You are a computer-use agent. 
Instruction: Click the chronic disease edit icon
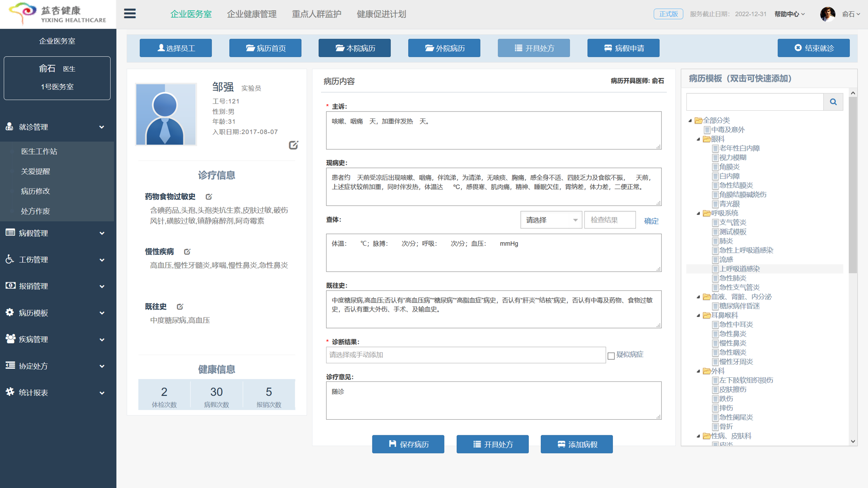tap(187, 251)
